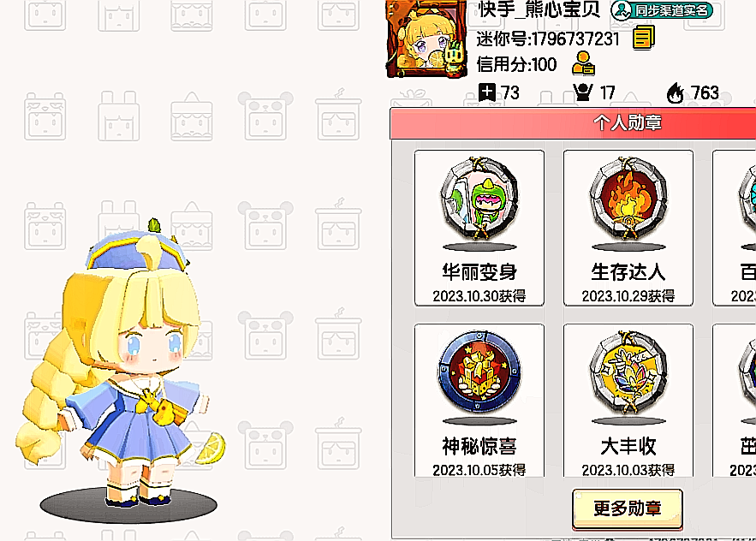756x541 pixels.
Task: Click the username 快手_熊心宝贝
Action: pyautogui.click(x=539, y=9)
